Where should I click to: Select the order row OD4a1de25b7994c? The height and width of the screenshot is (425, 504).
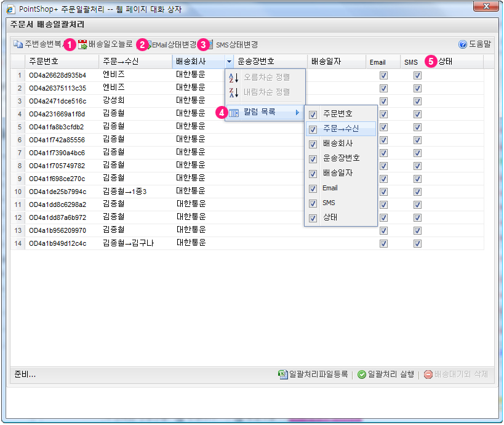(57, 192)
